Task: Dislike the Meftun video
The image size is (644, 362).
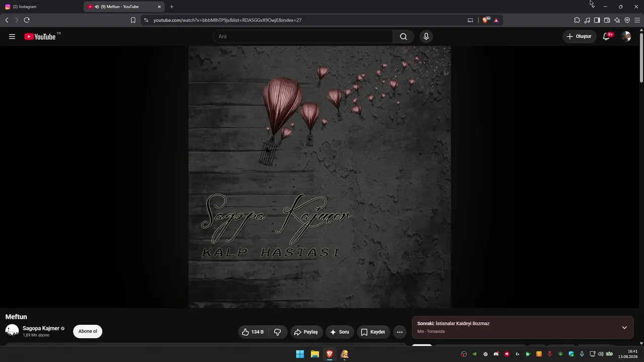Action: (x=278, y=332)
